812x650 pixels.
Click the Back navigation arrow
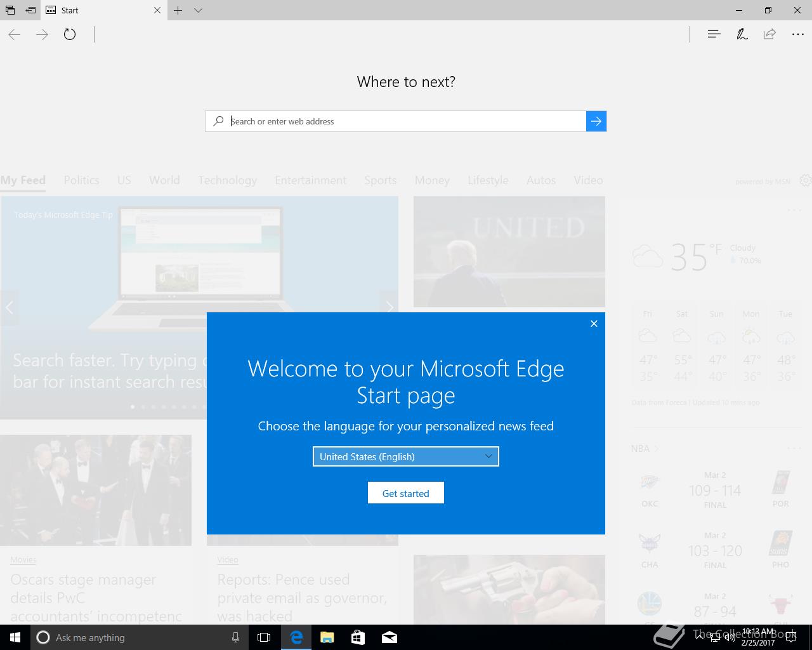point(15,34)
